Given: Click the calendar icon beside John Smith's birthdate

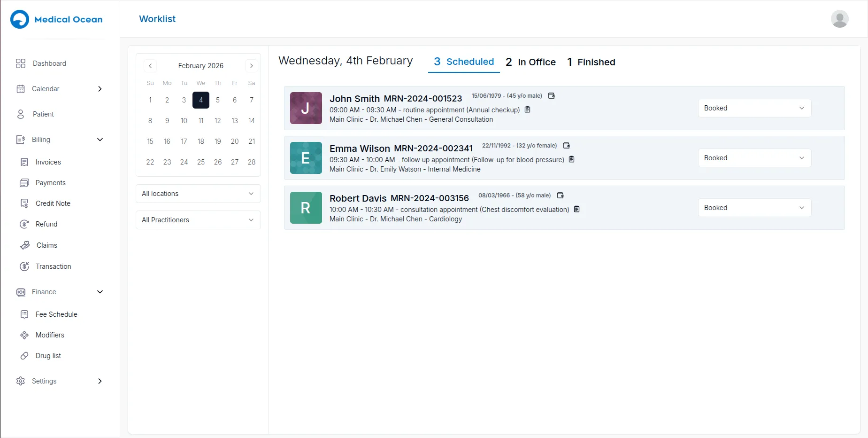Looking at the screenshot, I should tap(551, 95).
